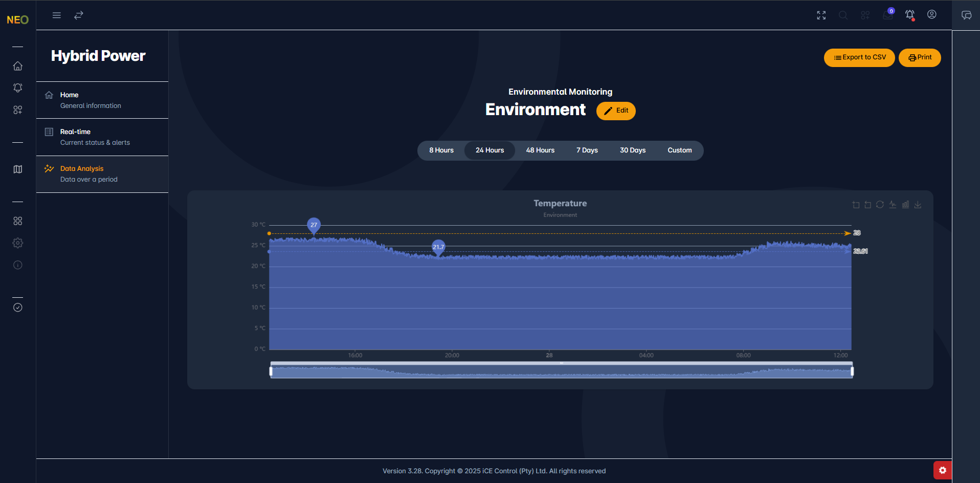Download the chart as an image
The width and height of the screenshot is (980, 483).
coord(918,205)
